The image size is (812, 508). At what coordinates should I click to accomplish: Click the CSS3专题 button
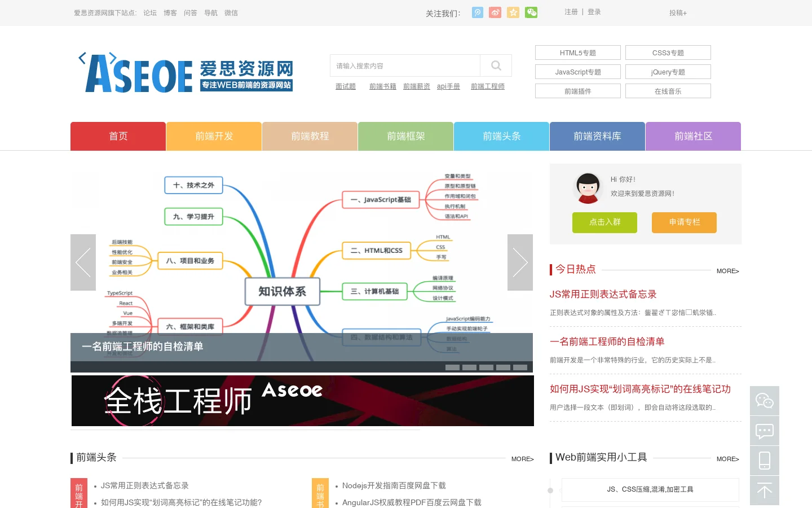(x=668, y=52)
